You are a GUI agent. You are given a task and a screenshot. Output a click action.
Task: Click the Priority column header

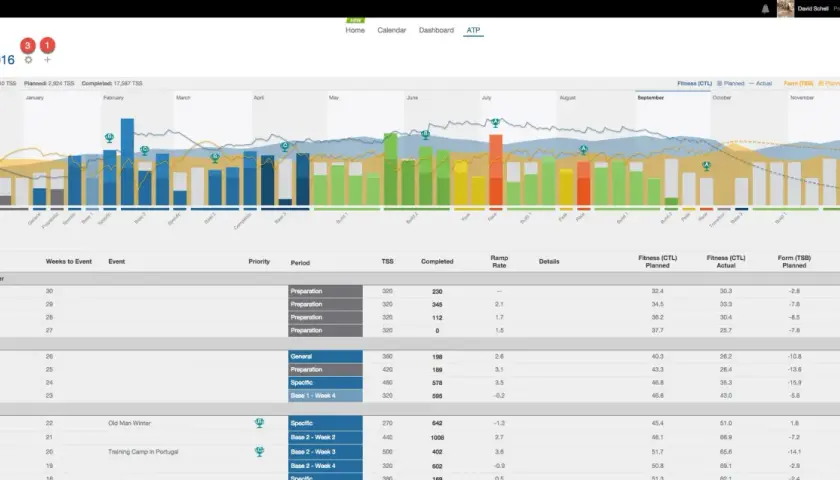click(x=259, y=262)
